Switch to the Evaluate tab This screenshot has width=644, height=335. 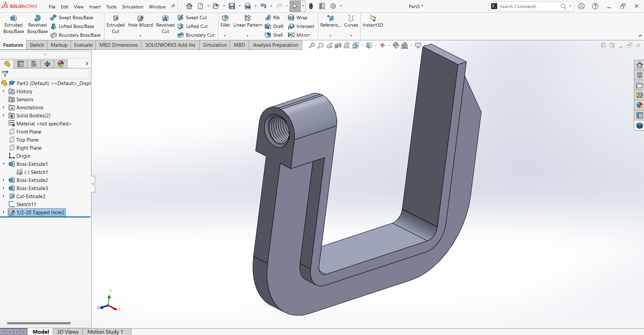[x=83, y=45]
